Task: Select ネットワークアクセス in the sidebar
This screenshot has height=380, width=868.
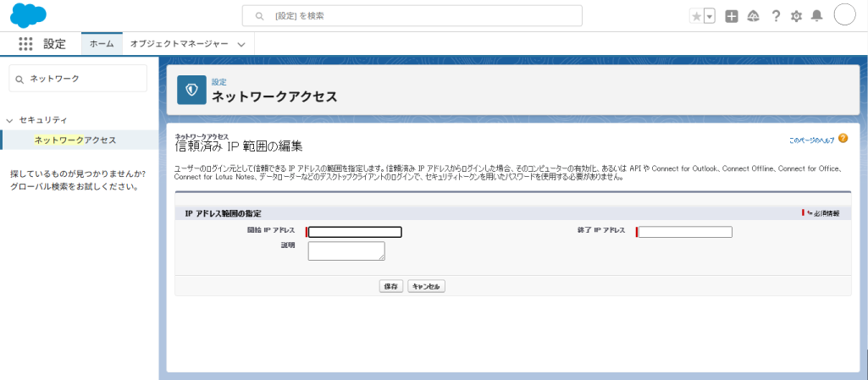Action: pyautogui.click(x=75, y=140)
